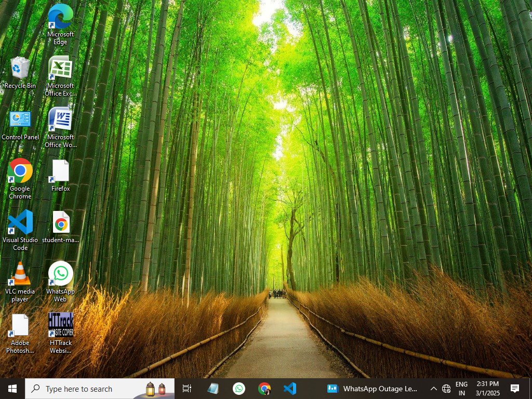532x399 pixels.
Task: Click the WhatsApp Web desktop shortcut
Action: 60,274
